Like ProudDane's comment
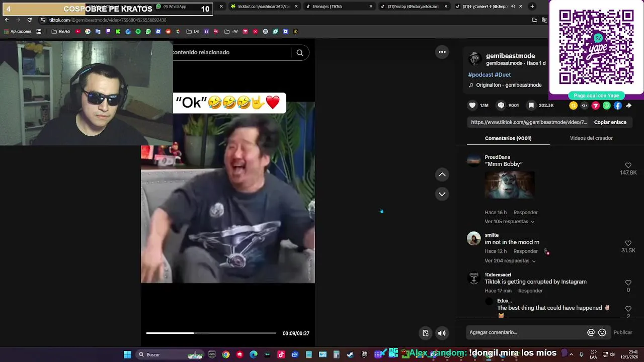Screen dimensions: 644x362 628,165
